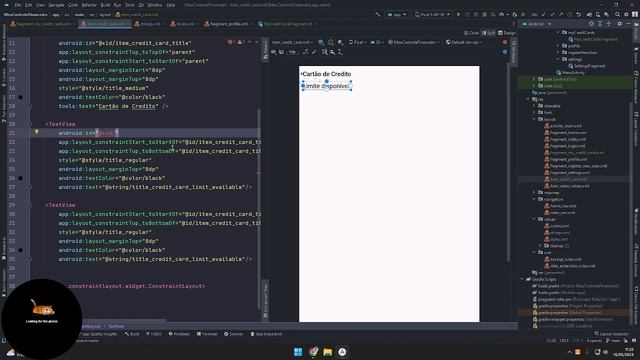Viewport: 640px width, 360px height.
Task: Open IDE settings gear in main toolbar
Action: point(627,14)
